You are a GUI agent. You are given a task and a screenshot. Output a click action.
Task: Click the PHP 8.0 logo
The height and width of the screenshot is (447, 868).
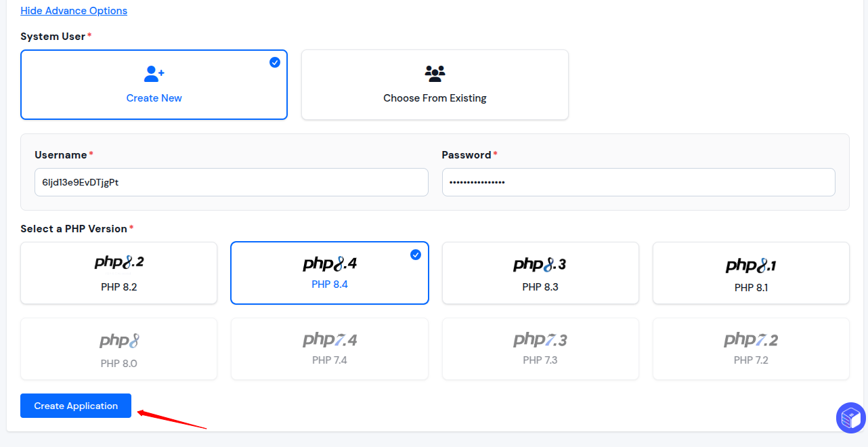tap(119, 340)
